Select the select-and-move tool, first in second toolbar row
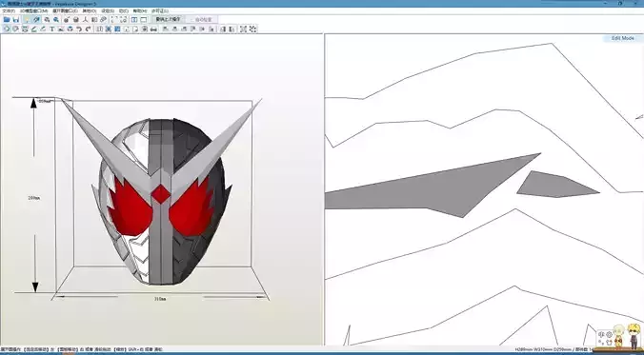 7,29
